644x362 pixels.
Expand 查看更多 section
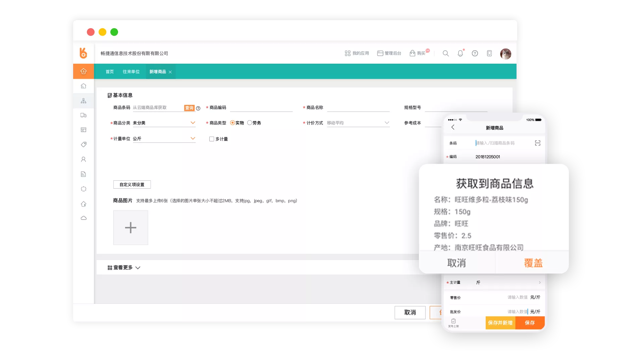[124, 267]
